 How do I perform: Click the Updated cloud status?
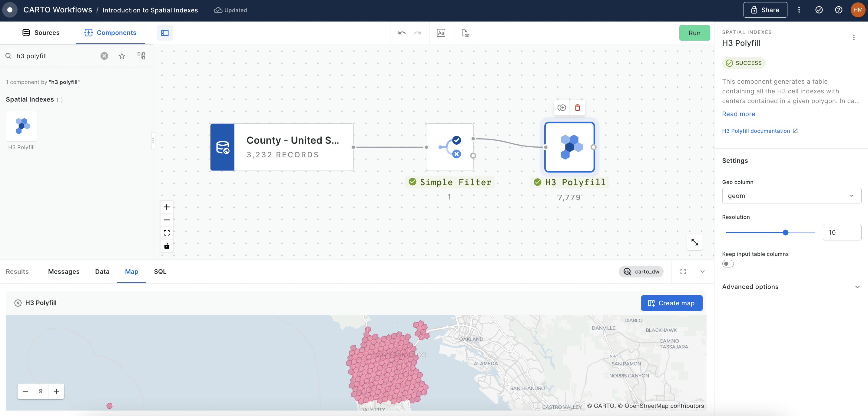(x=230, y=10)
